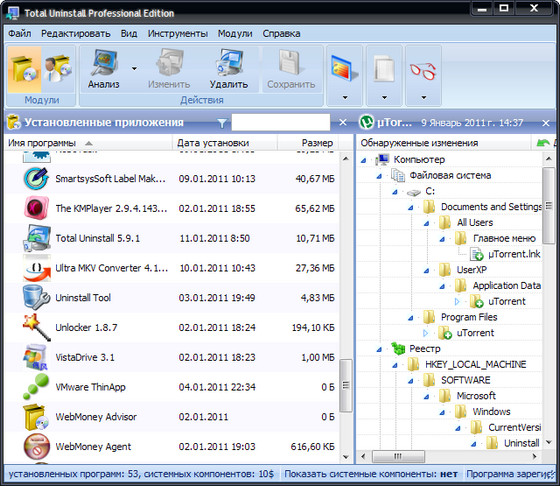Expand the uTorrent folder under Program Files

(425, 333)
